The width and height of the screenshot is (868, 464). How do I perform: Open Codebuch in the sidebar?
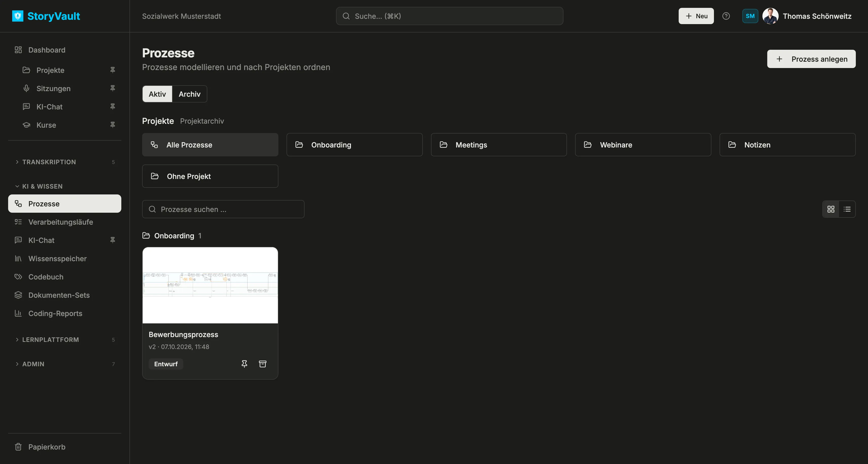click(65, 277)
